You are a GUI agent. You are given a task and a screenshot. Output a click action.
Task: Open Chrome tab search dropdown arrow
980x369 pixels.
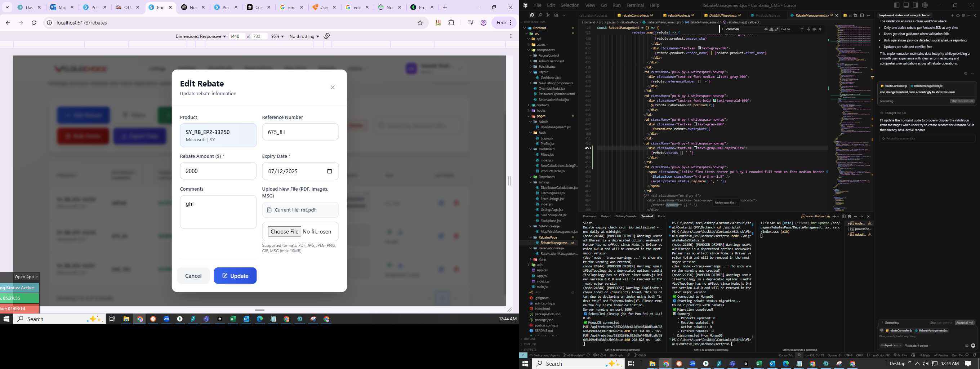(7, 7)
